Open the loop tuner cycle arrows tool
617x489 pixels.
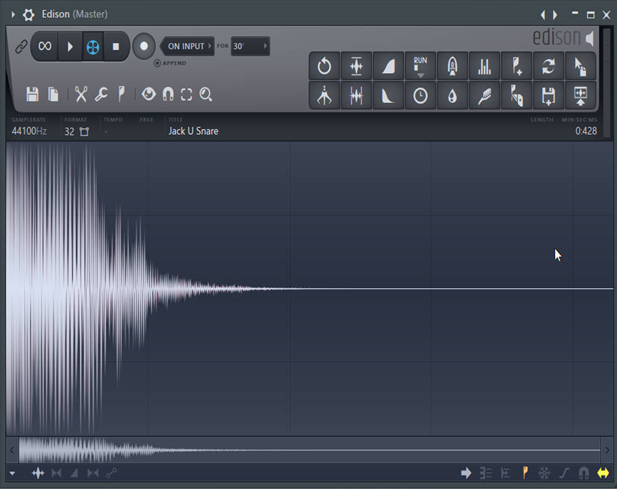[549, 66]
